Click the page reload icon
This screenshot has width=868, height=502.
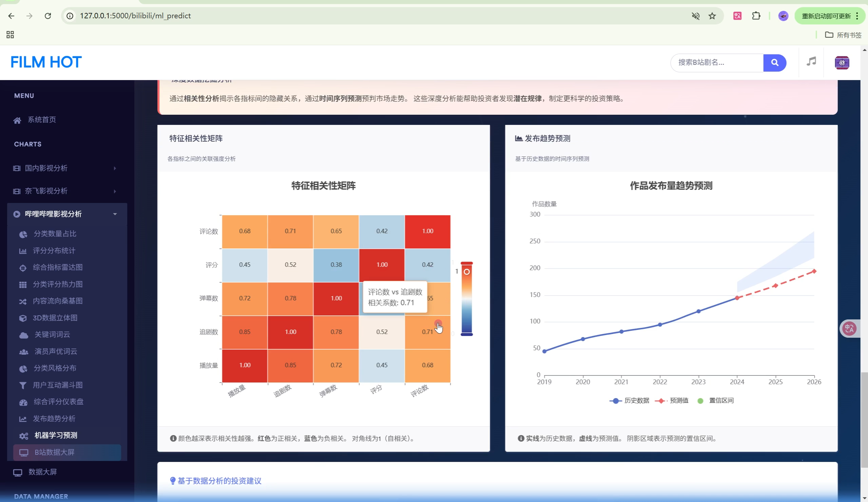[48, 16]
